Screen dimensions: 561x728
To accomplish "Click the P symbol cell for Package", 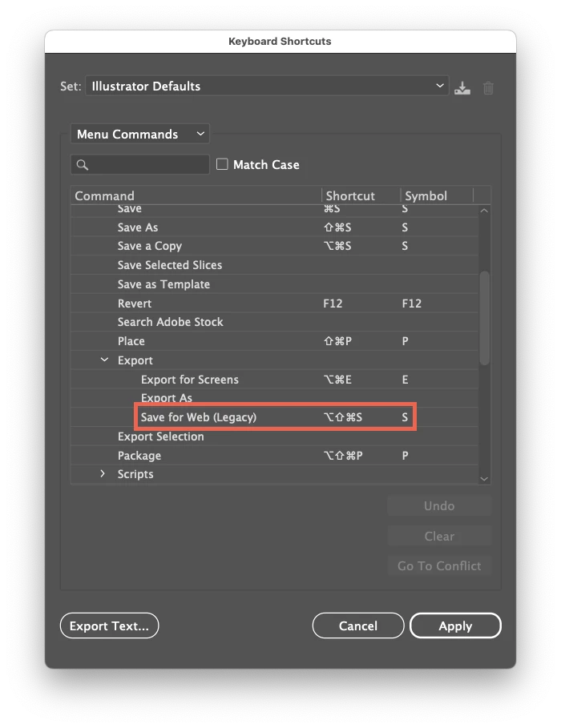I will (406, 456).
